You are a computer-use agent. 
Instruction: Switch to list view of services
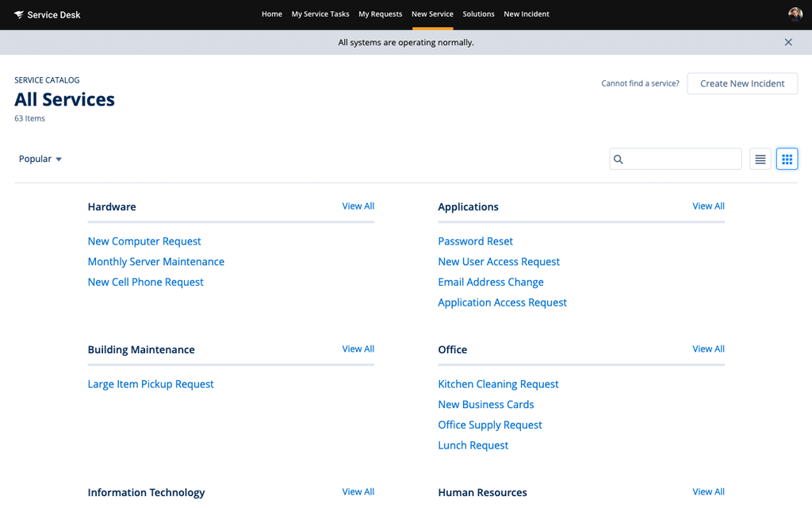coord(760,159)
